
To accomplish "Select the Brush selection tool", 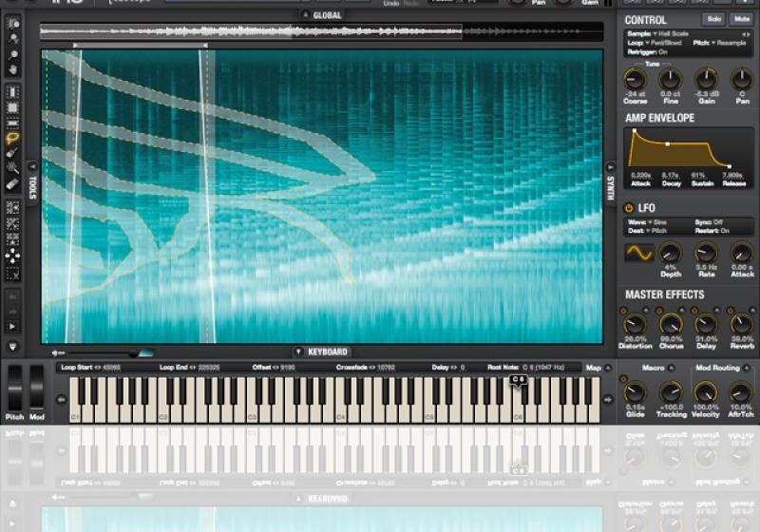I will (x=13, y=152).
